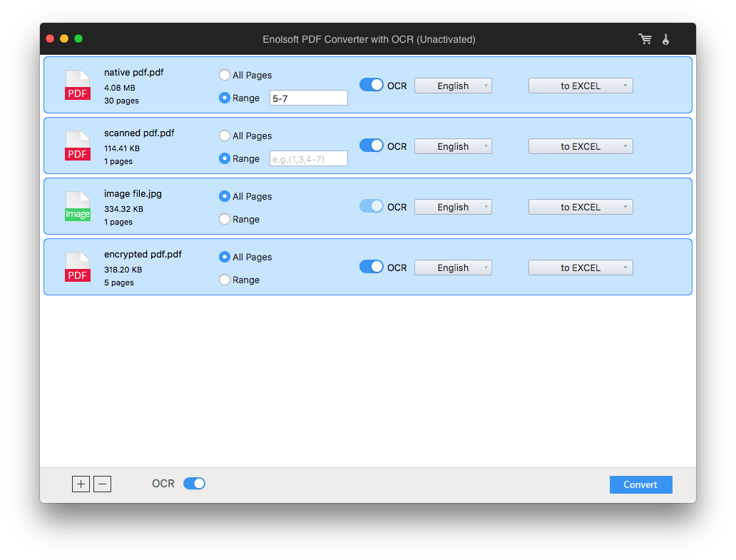Click the 30 pages count text

click(121, 101)
